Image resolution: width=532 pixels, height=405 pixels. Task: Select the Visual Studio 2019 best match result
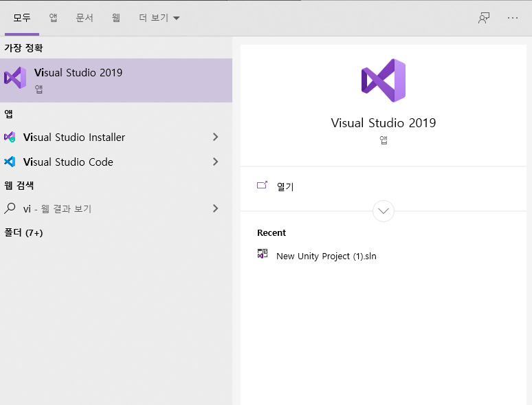coord(116,80)
